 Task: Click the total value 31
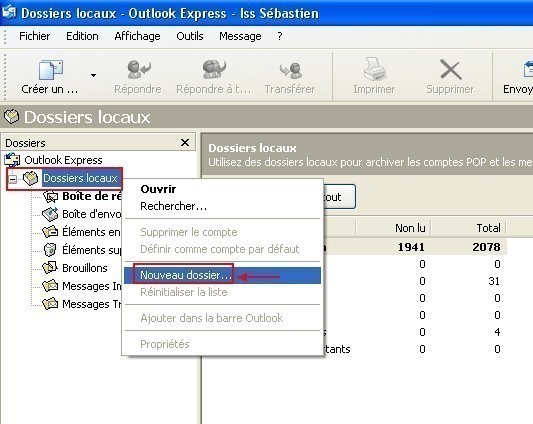point(494,281)
